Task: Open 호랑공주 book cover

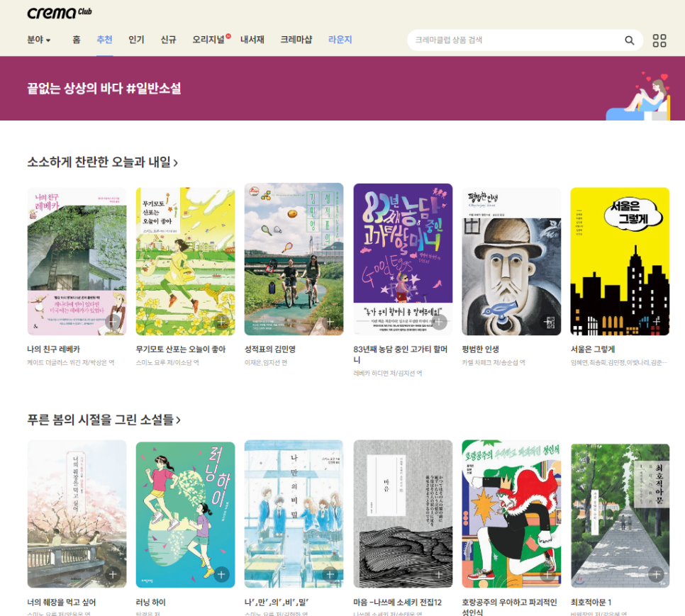Action: coord(511,514)
